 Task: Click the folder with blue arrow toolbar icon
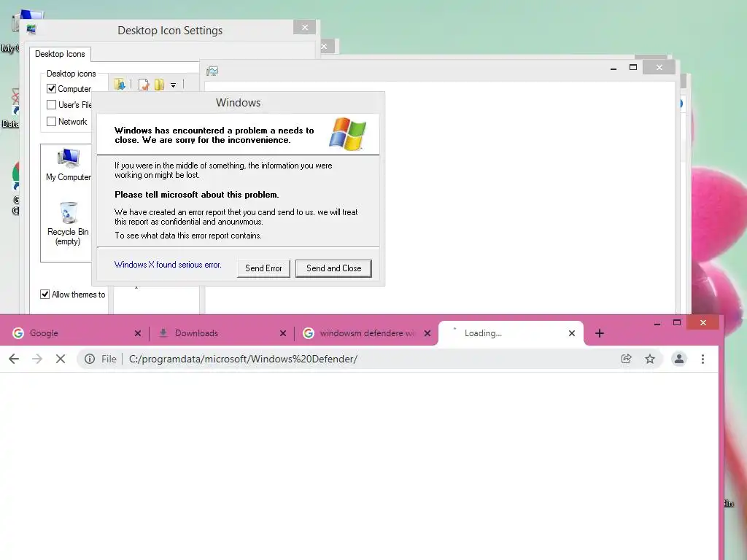tap(120, 85)
